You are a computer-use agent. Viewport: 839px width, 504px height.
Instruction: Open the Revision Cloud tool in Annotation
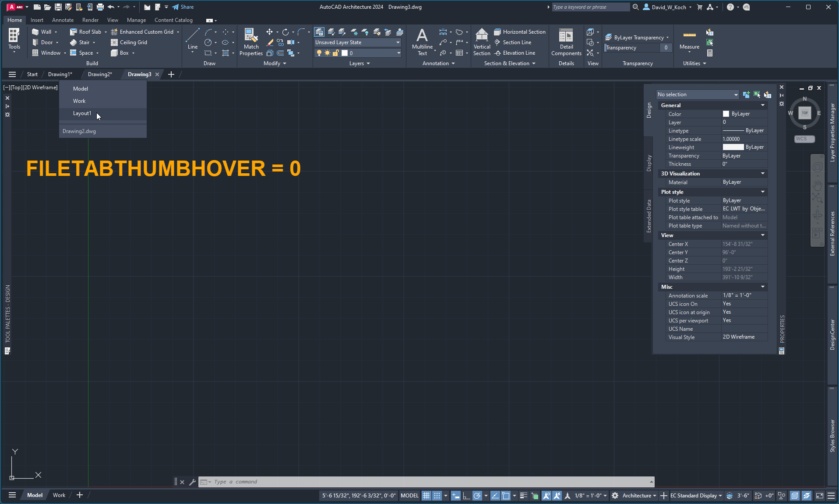click(459, 31)
